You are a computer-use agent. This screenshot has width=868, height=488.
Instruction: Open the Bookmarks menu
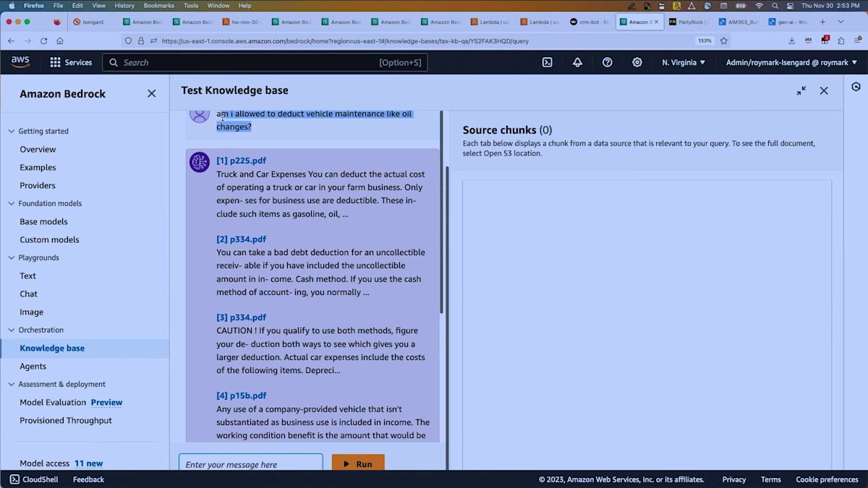click(x=159, y=5)
